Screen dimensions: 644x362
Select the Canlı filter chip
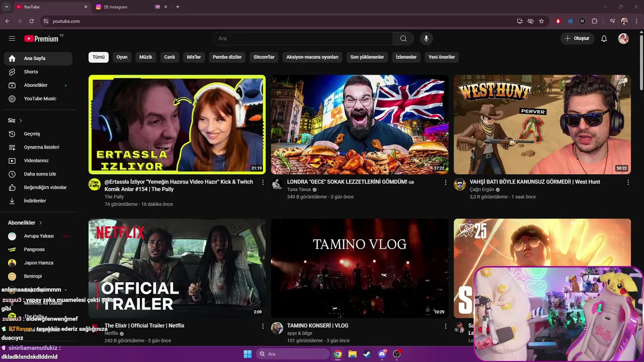[x=170, y=57]
